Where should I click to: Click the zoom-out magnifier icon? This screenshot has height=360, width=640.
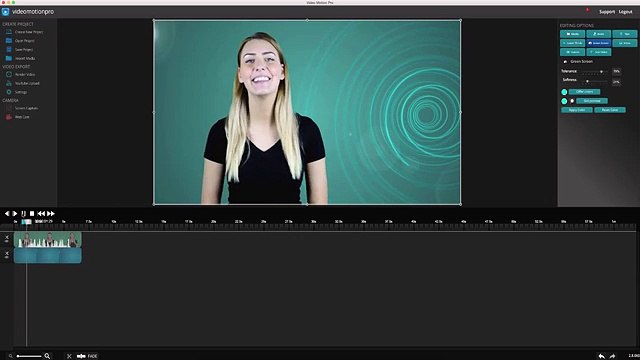click(11, 356)
